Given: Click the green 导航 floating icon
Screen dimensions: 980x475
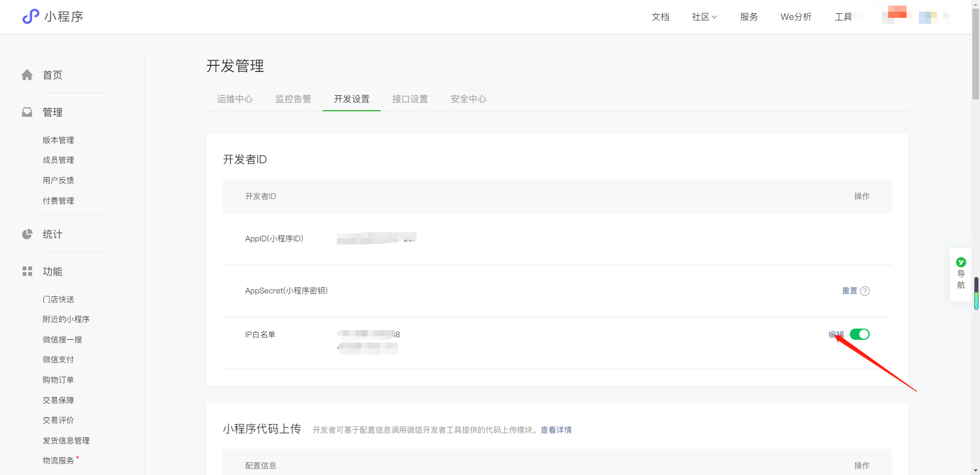Looking at the screenshot, I should 961,262.
